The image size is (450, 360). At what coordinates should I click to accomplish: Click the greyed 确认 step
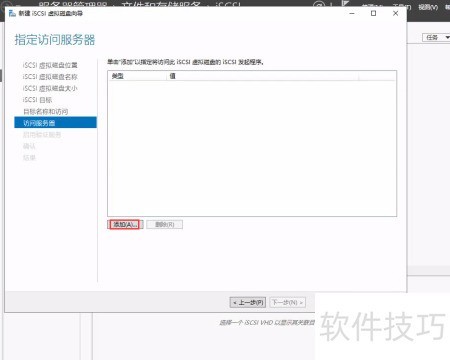[x=29, y=146]
